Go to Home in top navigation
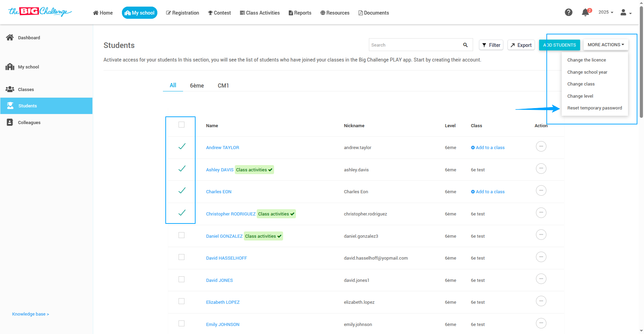 [x=103, y=13]
